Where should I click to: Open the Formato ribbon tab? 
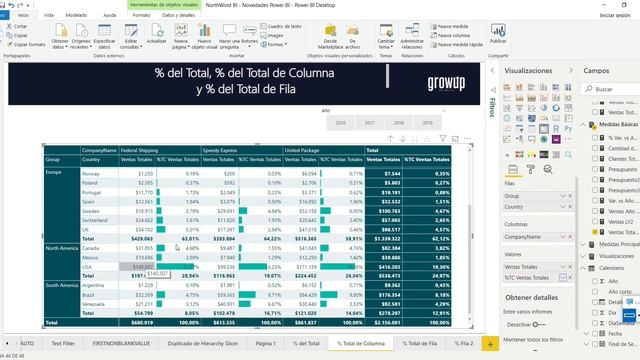click(142, 15)
